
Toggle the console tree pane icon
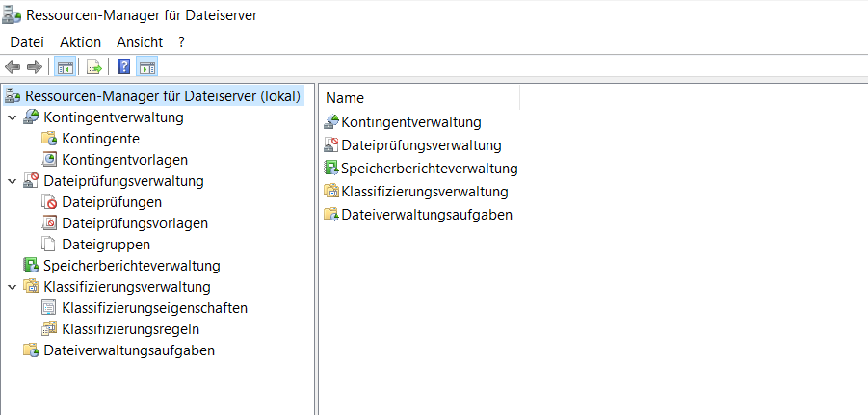[66, 66]
